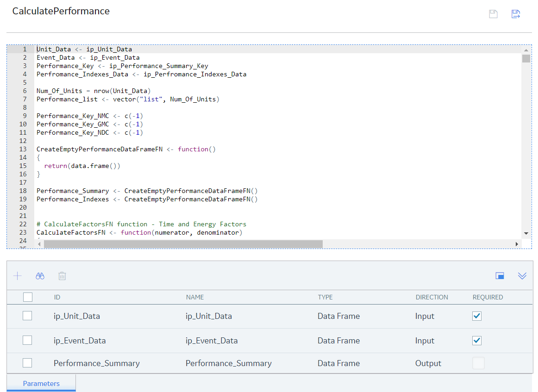Select the ip_Unit_Data row checkbox
The image size is (538, 392).
[x=27, y=316]
